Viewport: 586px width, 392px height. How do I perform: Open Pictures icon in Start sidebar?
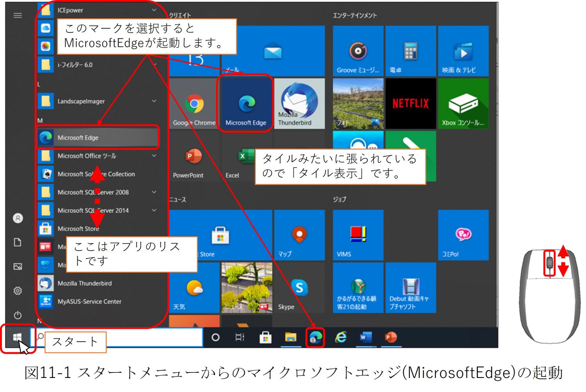coord(18,267)
